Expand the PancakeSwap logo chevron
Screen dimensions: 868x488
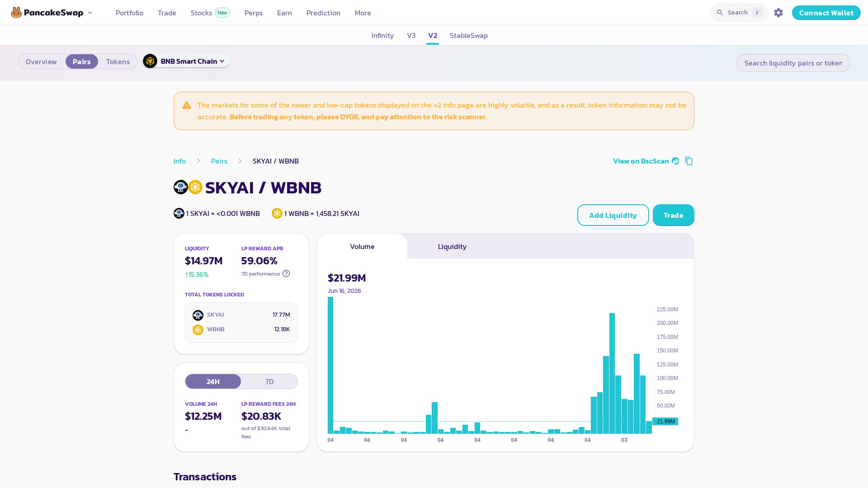(90, 13)
